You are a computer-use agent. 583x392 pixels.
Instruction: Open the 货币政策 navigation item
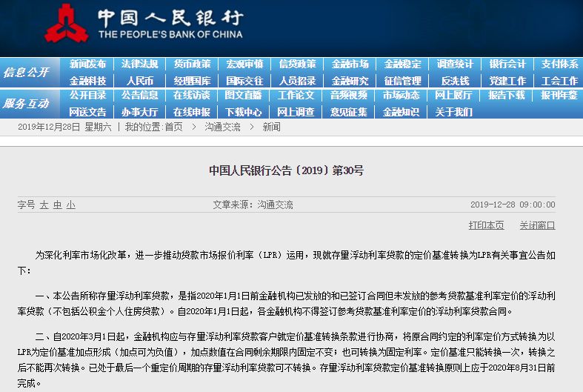pyautogui.click(x=192, y=64)
